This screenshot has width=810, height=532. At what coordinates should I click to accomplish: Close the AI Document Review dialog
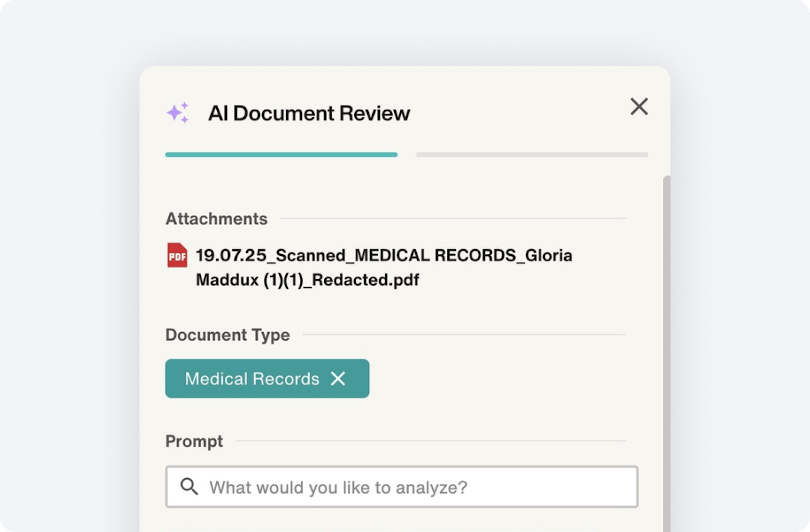pyautogui.click(x=639, y=107)
